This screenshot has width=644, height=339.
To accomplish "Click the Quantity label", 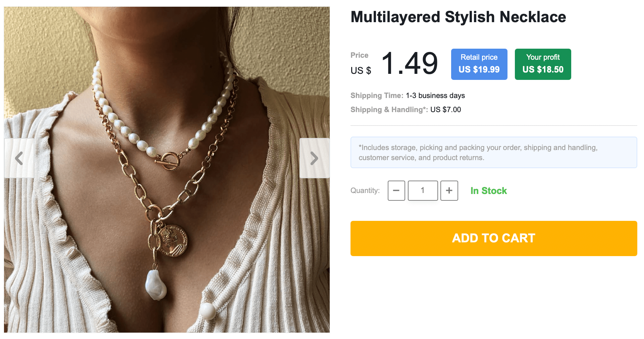I will click(365, 191).
